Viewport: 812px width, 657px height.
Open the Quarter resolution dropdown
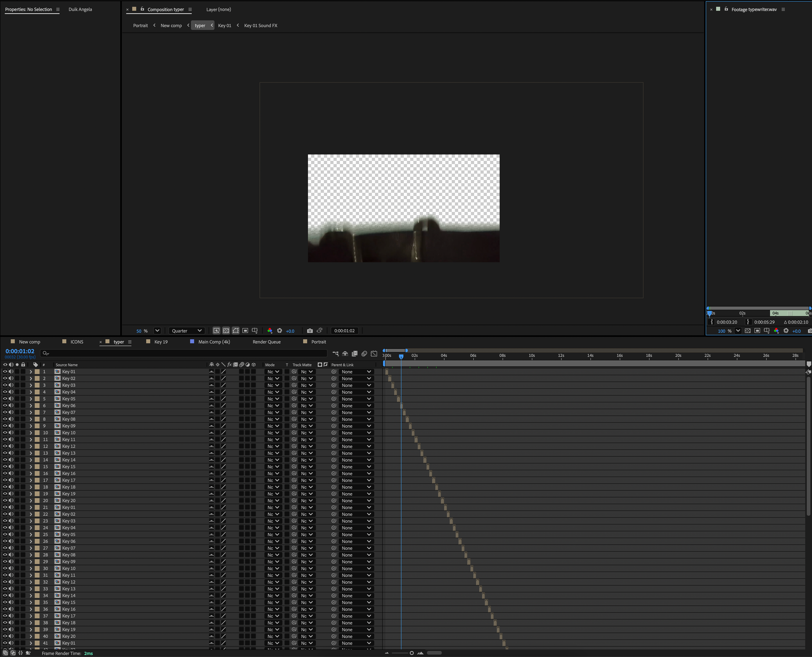coord(186,330)
